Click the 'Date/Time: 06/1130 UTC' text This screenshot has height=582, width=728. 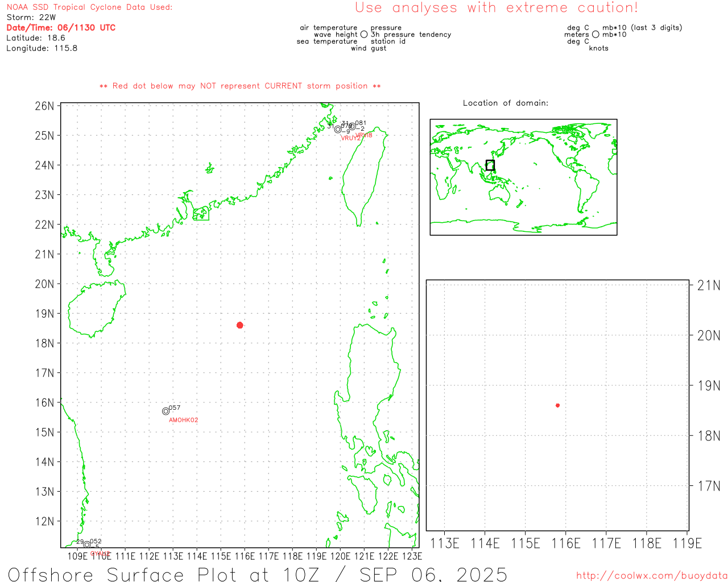[61, 28]
